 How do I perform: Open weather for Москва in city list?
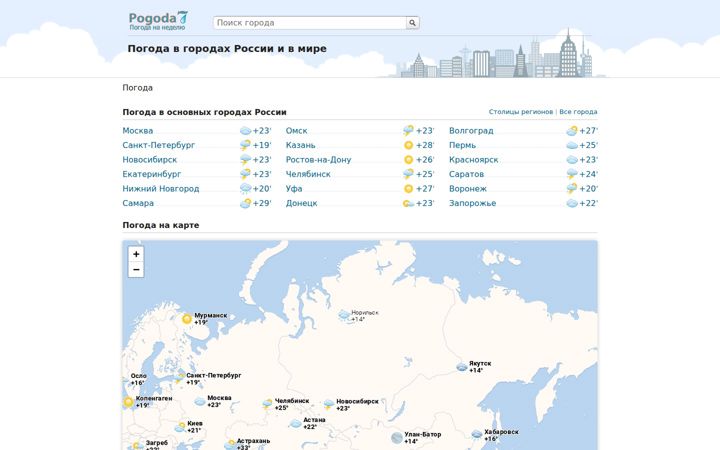(138, 130)
